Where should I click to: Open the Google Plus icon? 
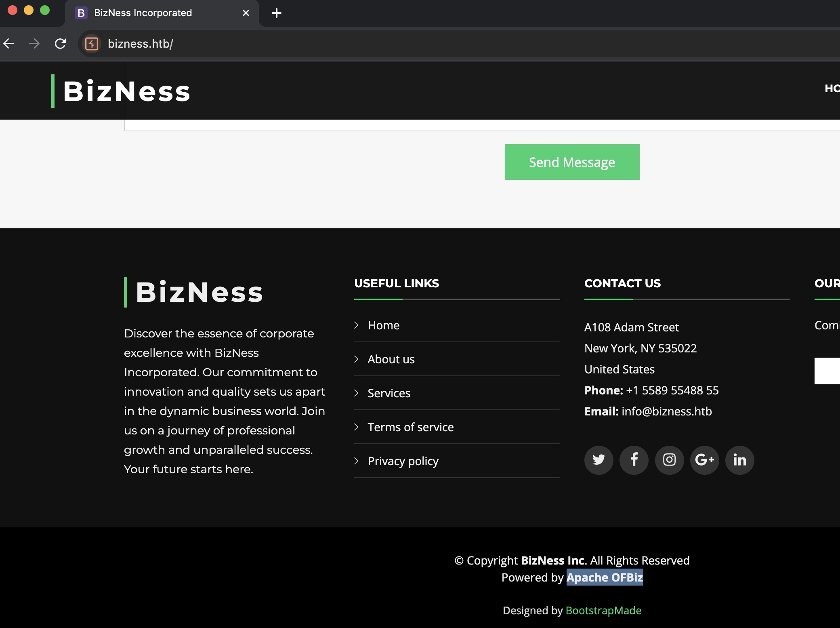(x=704, y=460)
